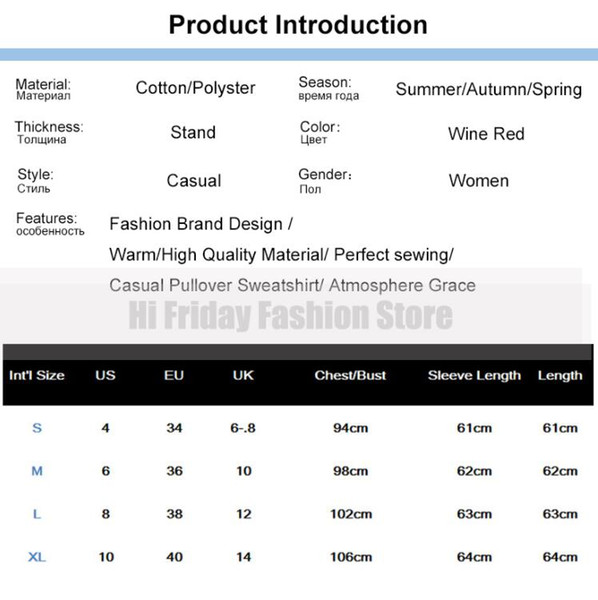Viewport: 598px width, 600px height.
Task: Click the Women gender value
Action: coord(479,181)
